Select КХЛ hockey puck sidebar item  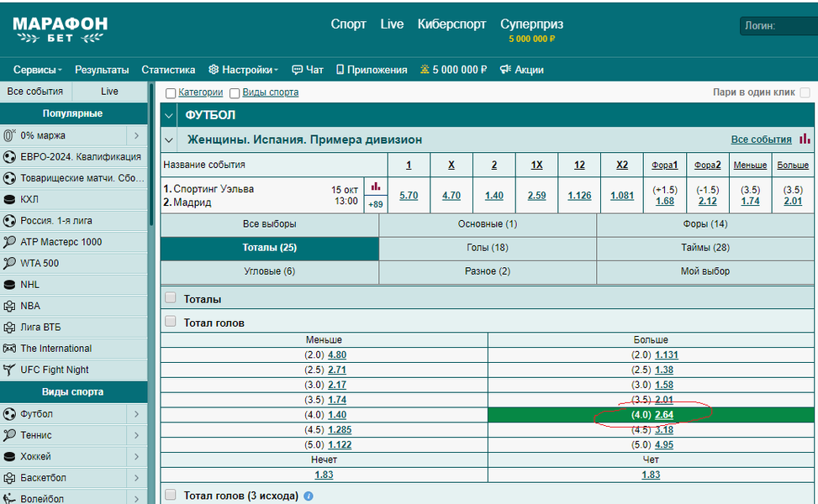click(10, 199)
